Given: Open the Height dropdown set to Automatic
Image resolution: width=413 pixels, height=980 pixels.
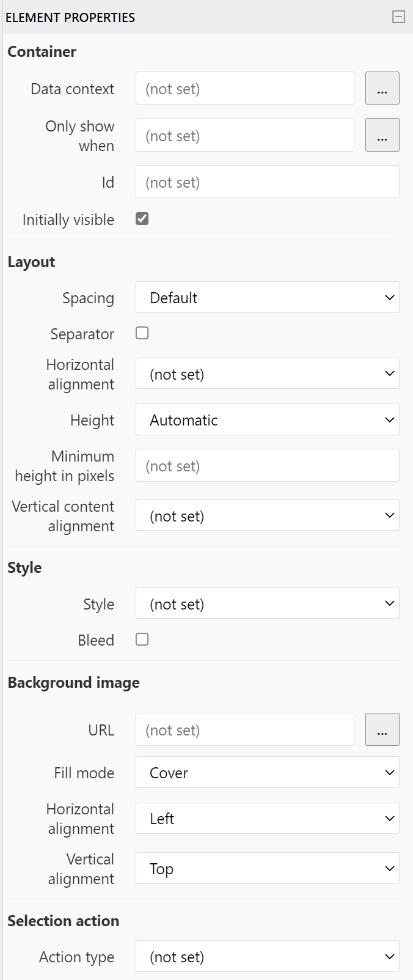Looking at the screenshot, I should [x=268, y=419].
